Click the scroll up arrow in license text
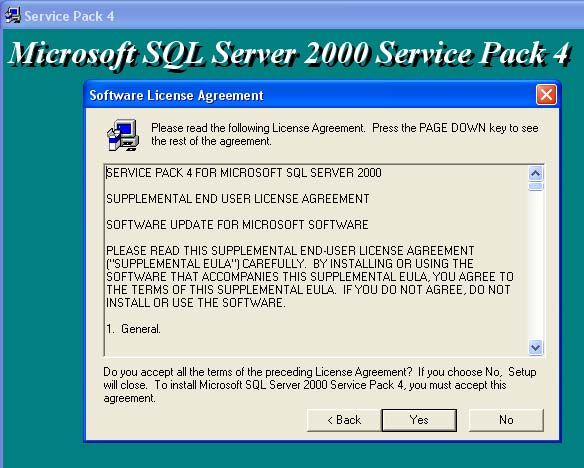Image resolution: width=584 pixels, height=468 pixels. pyautogui.click(x=536, y=173)
